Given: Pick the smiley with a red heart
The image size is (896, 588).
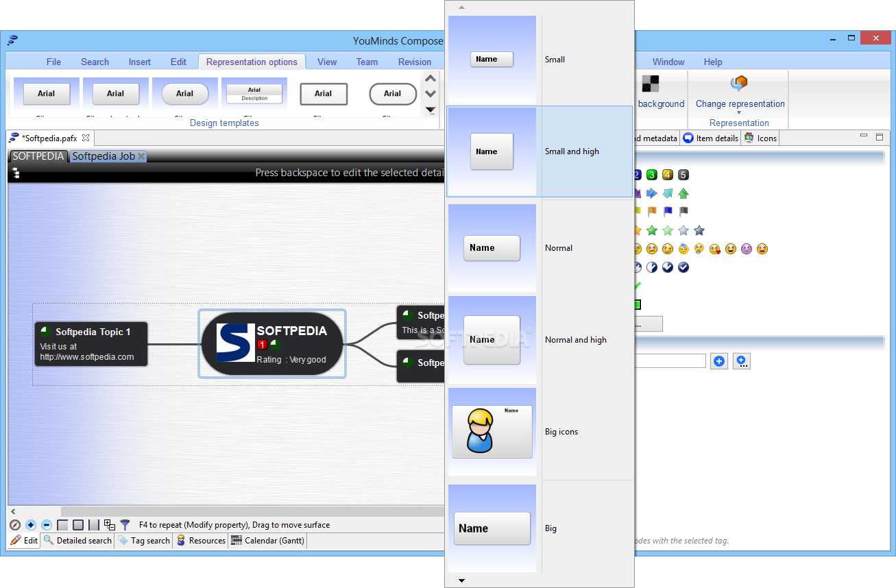Looking at the screenshot, I should click(x=715, y=249).
